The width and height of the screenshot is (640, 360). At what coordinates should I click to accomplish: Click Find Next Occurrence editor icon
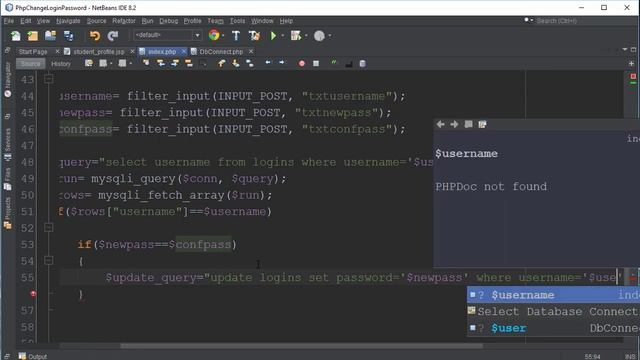pos(175,63)
